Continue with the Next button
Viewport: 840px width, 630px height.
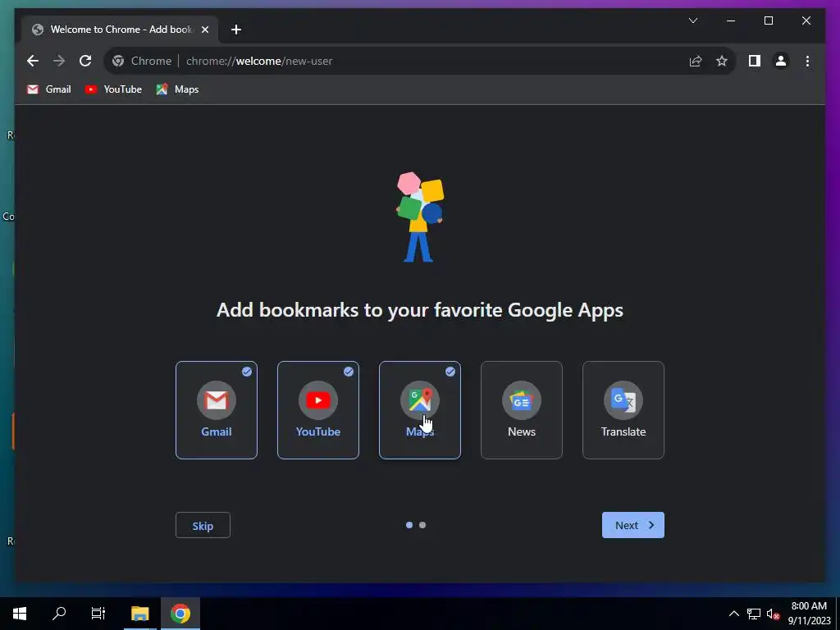tap(633, 525)
